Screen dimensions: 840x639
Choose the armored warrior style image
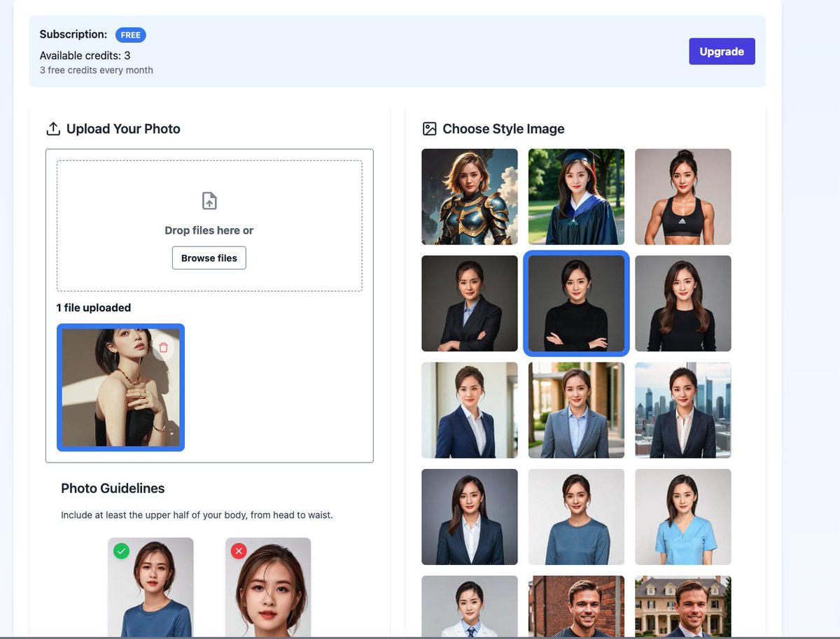[470, 197]
